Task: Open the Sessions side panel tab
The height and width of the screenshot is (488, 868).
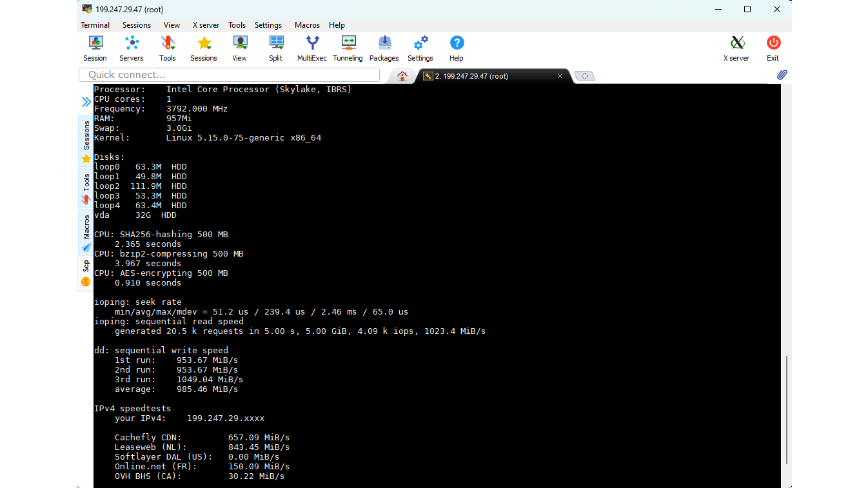Action: (x=86, y=141)
